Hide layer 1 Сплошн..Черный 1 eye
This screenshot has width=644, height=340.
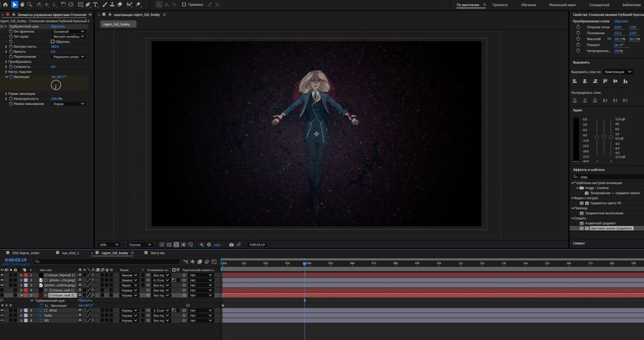(x=2, y=275)
